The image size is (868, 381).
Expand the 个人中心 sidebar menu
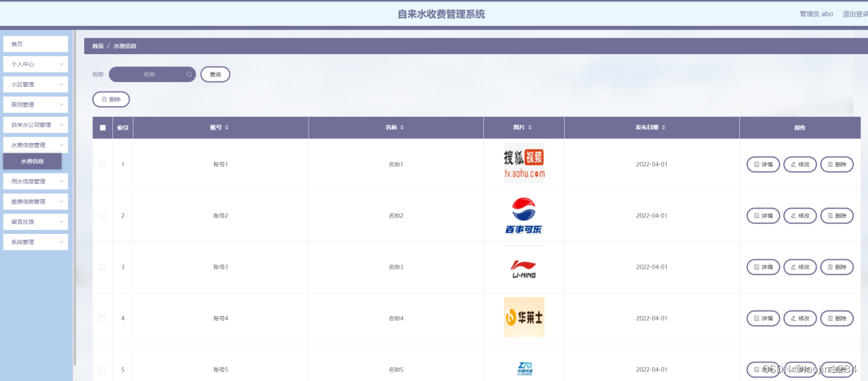(36, 64)
